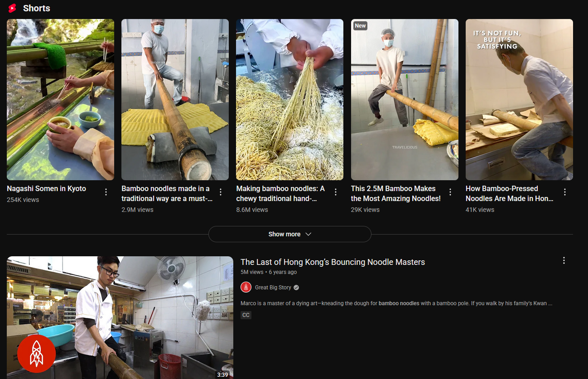Click the 8.6M views count text
The height and width of the screenshot is (379, 588).
(252, 210)
